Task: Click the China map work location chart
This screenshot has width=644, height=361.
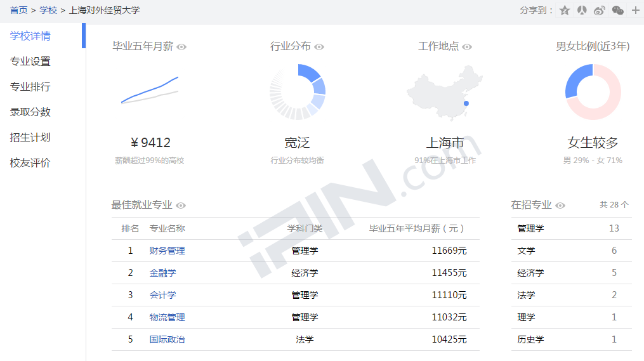Action: (445, 92)
